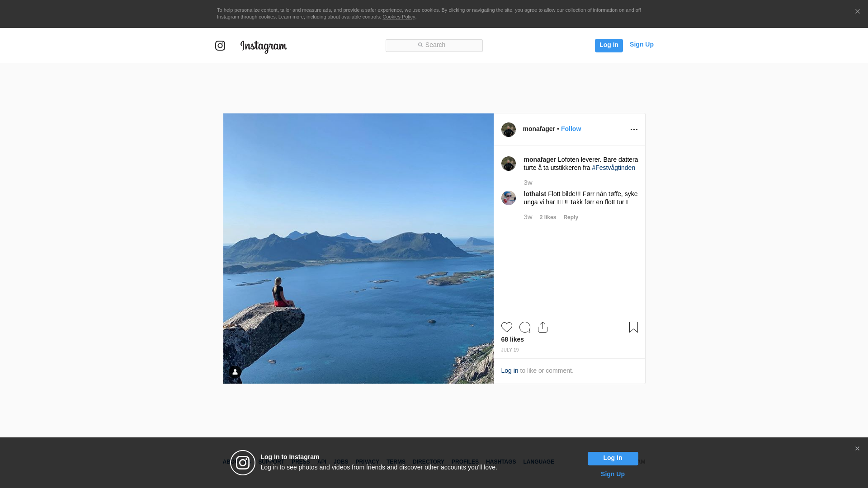Click the Sign Up link in header

pos(641,44)
